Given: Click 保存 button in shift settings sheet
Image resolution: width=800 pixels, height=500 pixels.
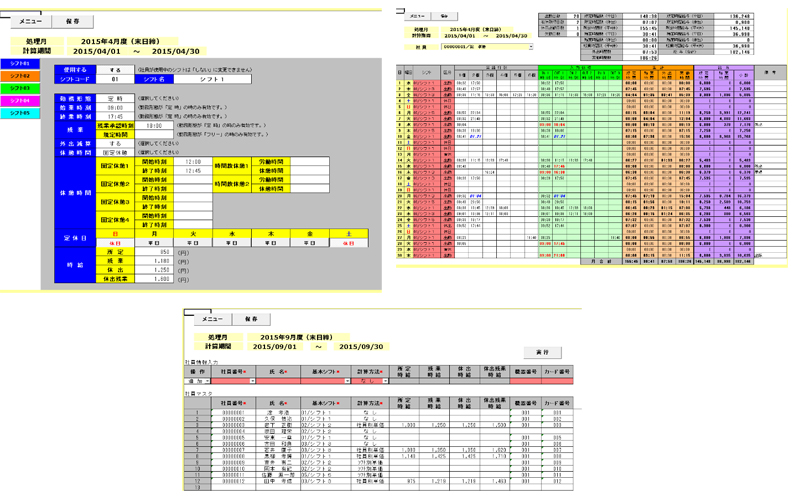Looking at the screenshot, I should (72, 21).
